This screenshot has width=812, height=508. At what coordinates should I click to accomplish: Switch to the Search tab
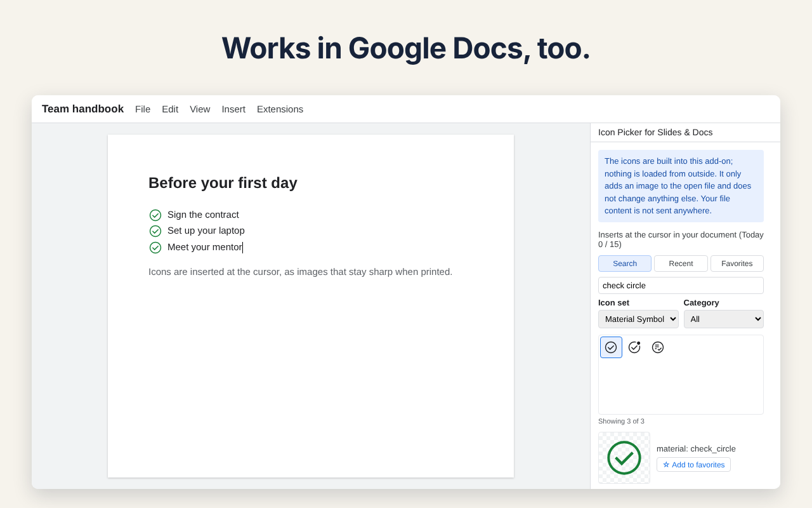[x=625, y=264]
